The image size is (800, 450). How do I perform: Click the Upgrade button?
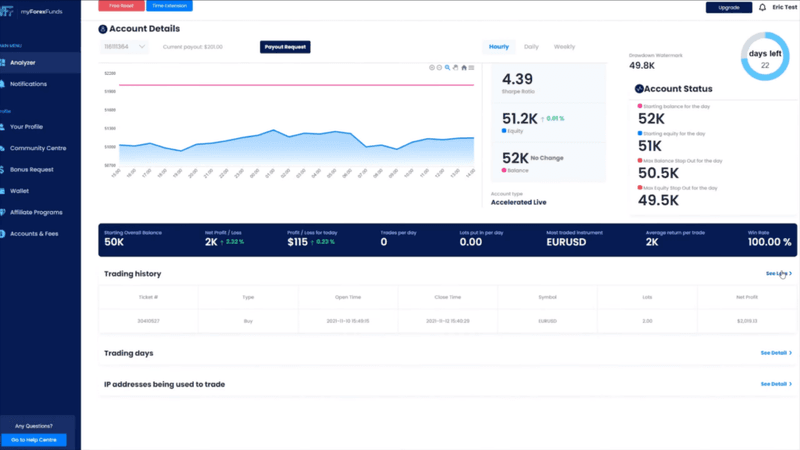coord(729,7)
